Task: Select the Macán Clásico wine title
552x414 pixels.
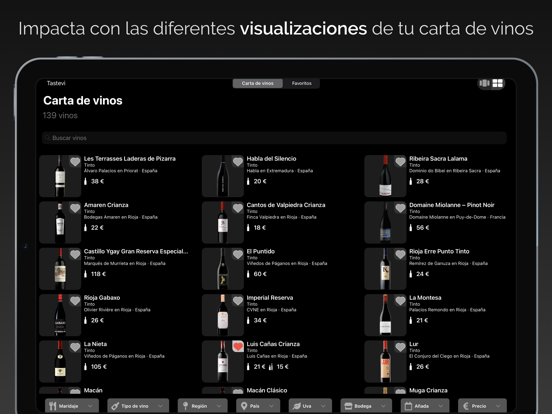Action: 266,390
